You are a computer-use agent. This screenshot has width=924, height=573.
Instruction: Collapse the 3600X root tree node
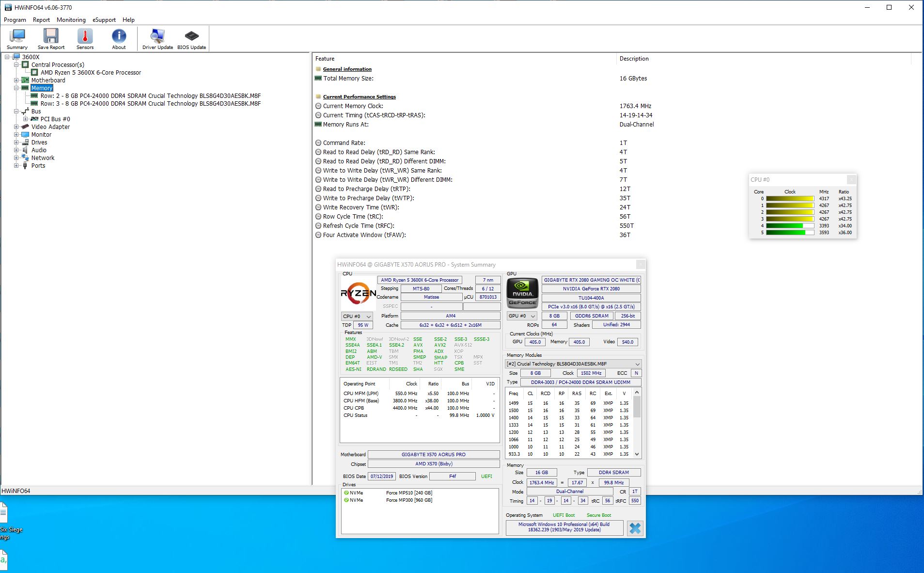[x=7, y=57]
